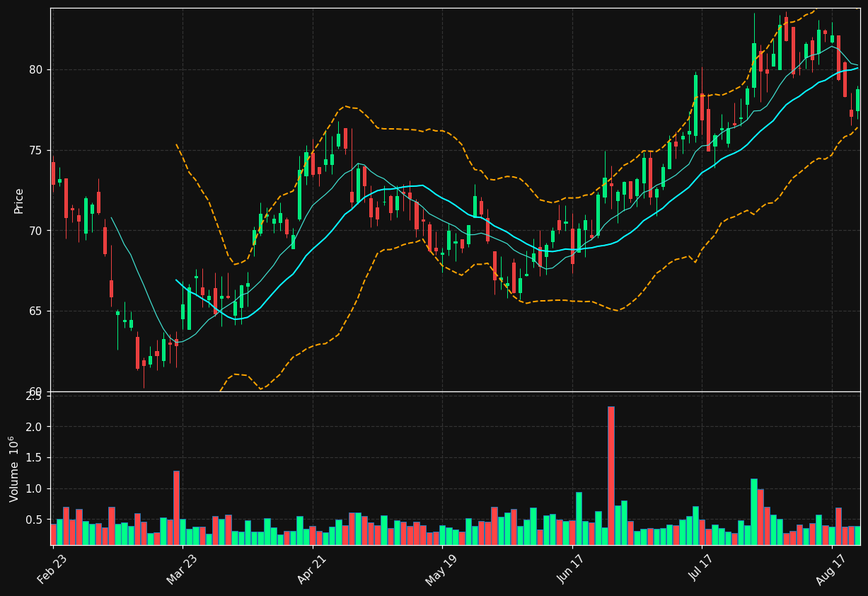
Task: Click the tallest red volume bar
Action: point(611,476)
